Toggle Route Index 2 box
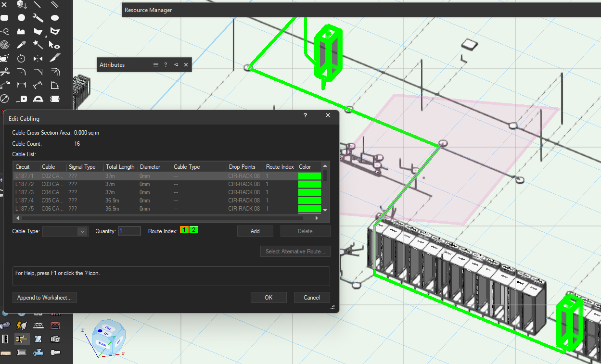601x364 pixels. pyautogui.click(x=193, y=230)
